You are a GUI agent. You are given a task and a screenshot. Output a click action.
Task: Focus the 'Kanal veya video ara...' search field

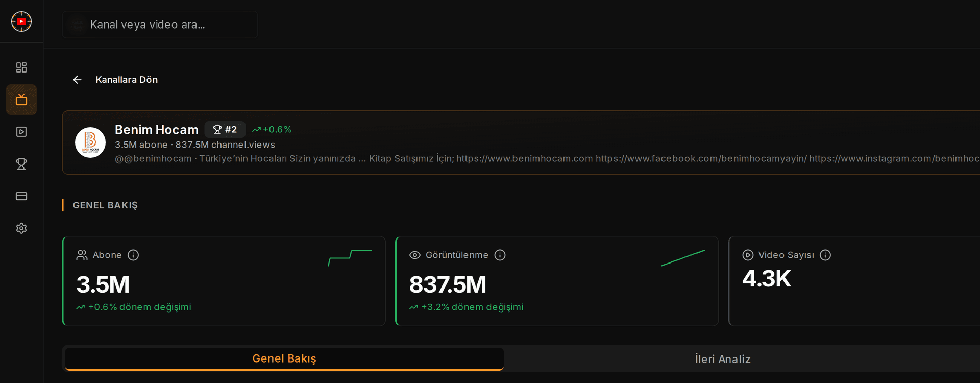(x=160, y=25)
